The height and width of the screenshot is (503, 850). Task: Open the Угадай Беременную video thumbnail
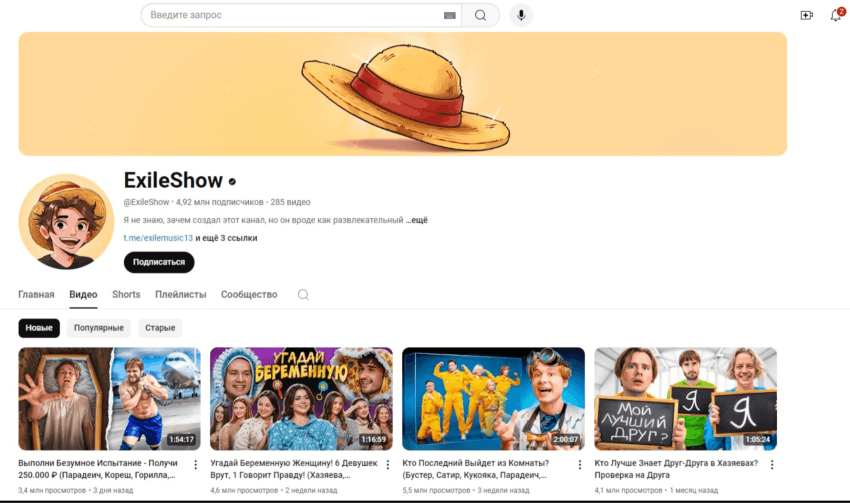tap(301, 399)
